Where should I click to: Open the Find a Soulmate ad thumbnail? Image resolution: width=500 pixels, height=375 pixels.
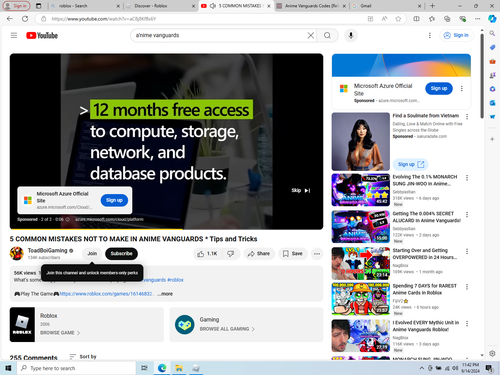pos(361,142)
